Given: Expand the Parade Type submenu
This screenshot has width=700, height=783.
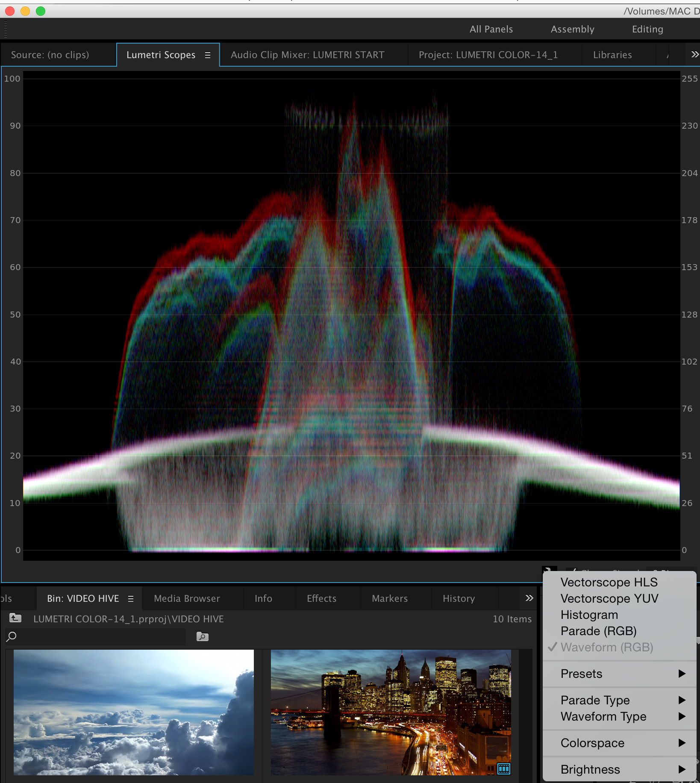Looking at the screenshot, I should coord(619,700).
